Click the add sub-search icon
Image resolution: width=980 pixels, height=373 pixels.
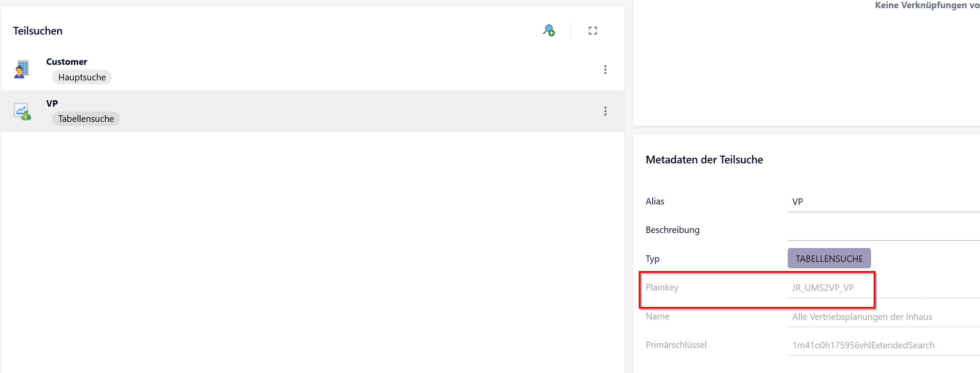549,31
